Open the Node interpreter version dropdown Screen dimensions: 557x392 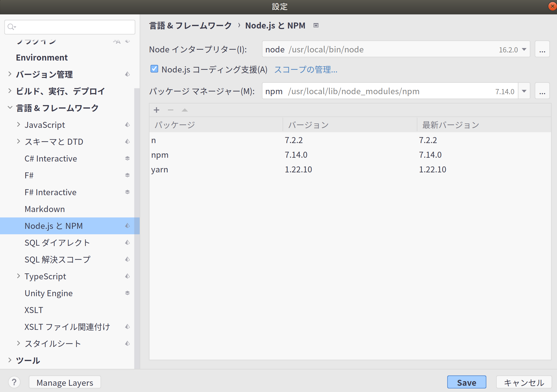point(524,49)
